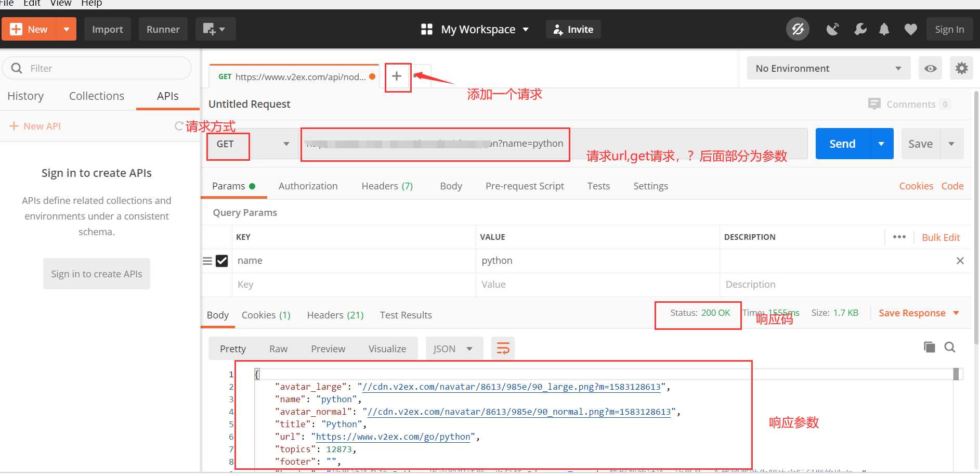Expand the Save button dropdown arrow
Screen dimensions: 980x474
[951, 144]
